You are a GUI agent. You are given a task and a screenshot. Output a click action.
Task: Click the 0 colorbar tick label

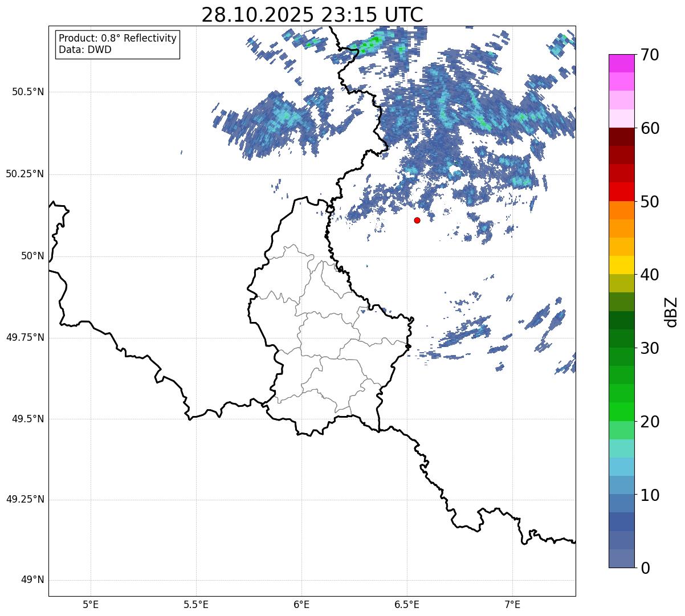(x=646, y=568)
